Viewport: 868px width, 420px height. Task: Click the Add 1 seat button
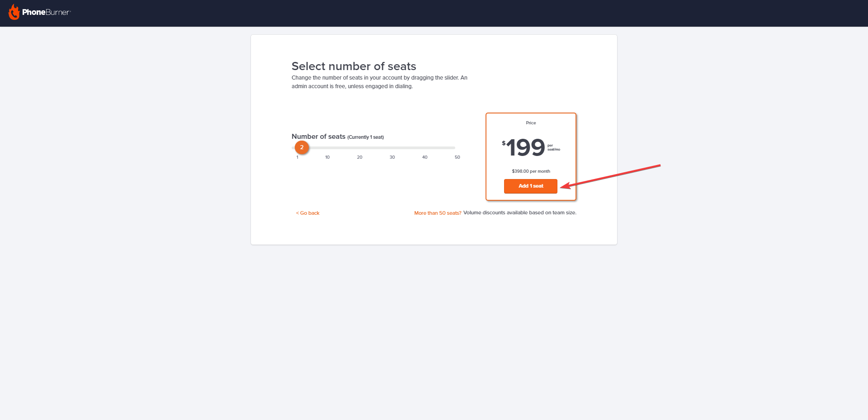click(531, 186)
